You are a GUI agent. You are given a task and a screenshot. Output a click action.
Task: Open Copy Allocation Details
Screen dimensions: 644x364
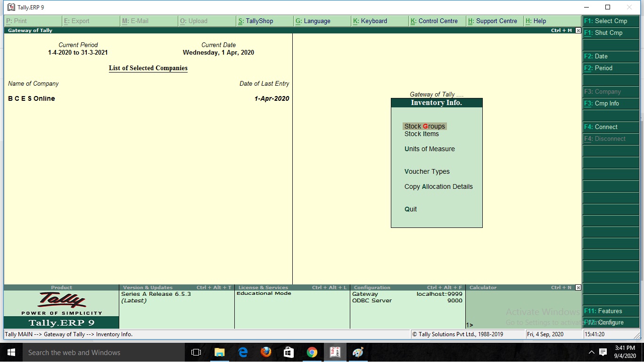pyautogui.click(x=438, y=186)
